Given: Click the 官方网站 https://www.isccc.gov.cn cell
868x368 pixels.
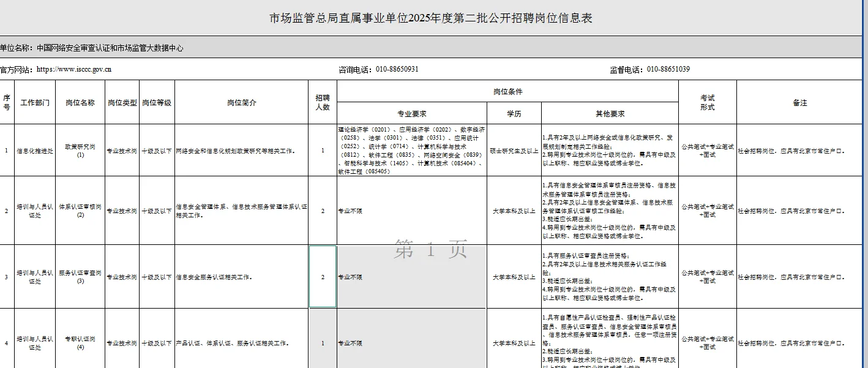Looking at the screenshot, I should pyautogui.click(x=168, y=69).
